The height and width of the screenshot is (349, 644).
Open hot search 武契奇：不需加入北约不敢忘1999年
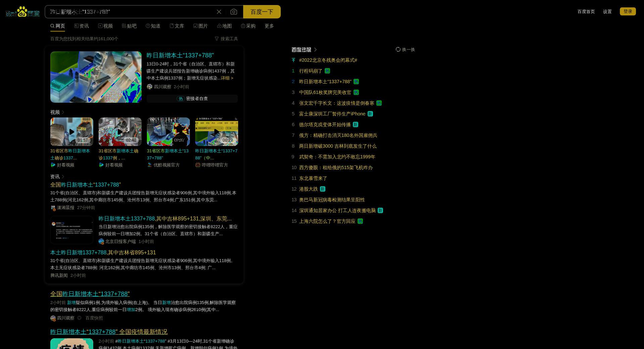(x=337, y=157)
